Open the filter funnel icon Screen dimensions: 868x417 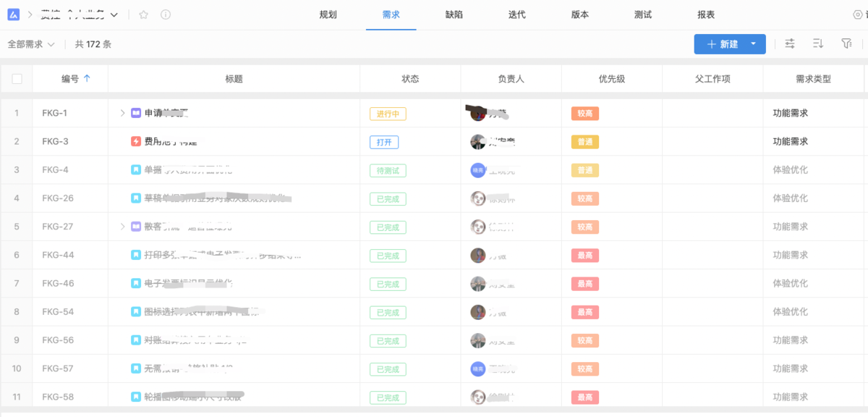pos(846,43)
